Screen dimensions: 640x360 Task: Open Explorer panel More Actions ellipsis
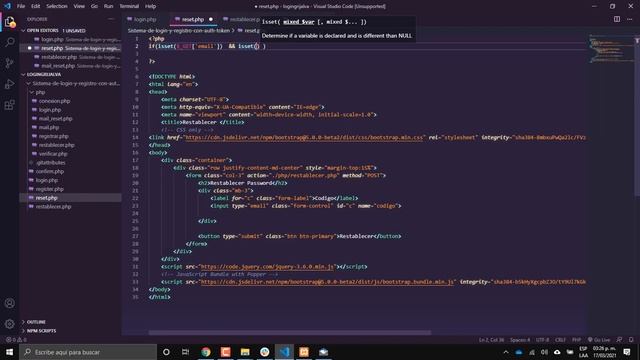click(111, 19)
